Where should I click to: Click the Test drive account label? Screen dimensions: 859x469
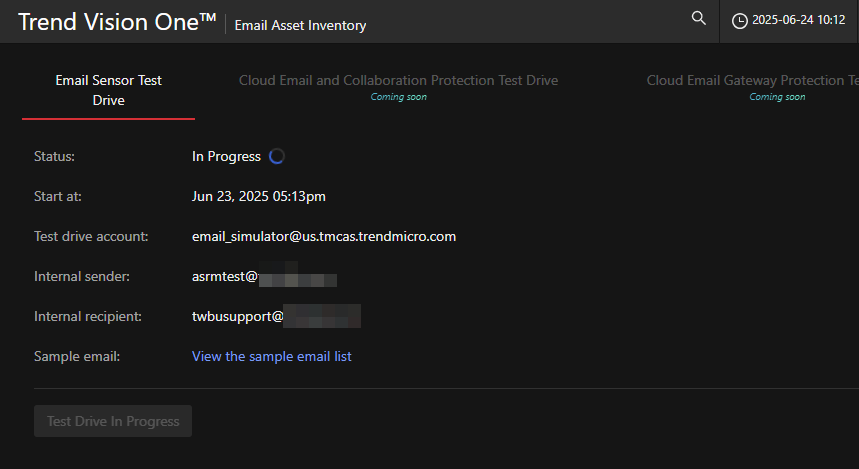coord(90,236)
